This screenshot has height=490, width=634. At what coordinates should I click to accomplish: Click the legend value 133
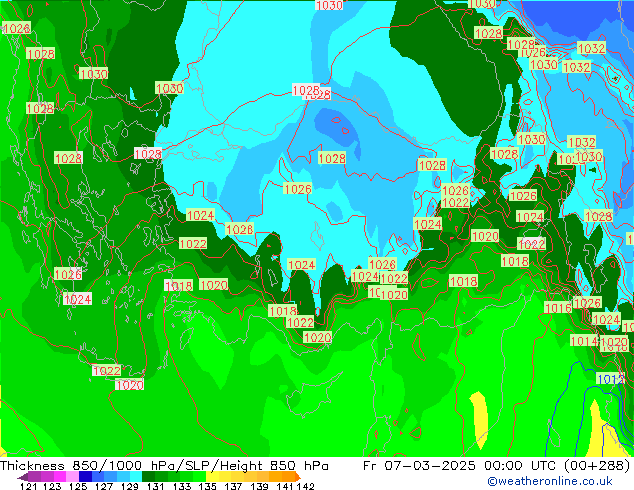[182, 486]
